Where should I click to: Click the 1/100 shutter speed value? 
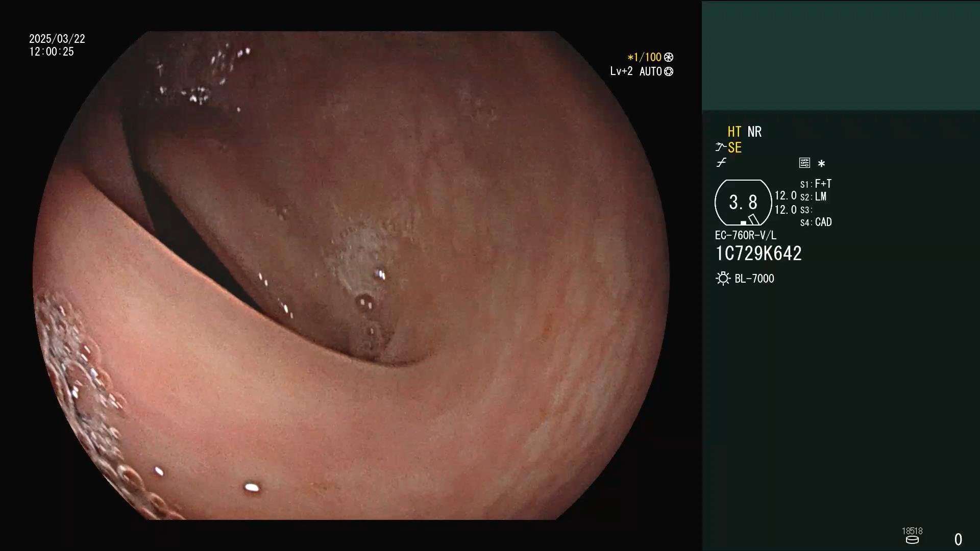644,57
